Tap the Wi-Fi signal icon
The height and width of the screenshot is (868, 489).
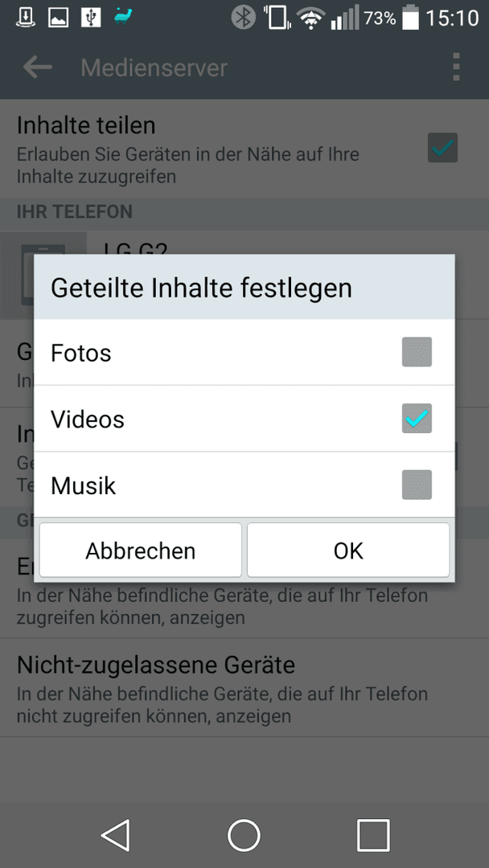[x=312, y=18]
